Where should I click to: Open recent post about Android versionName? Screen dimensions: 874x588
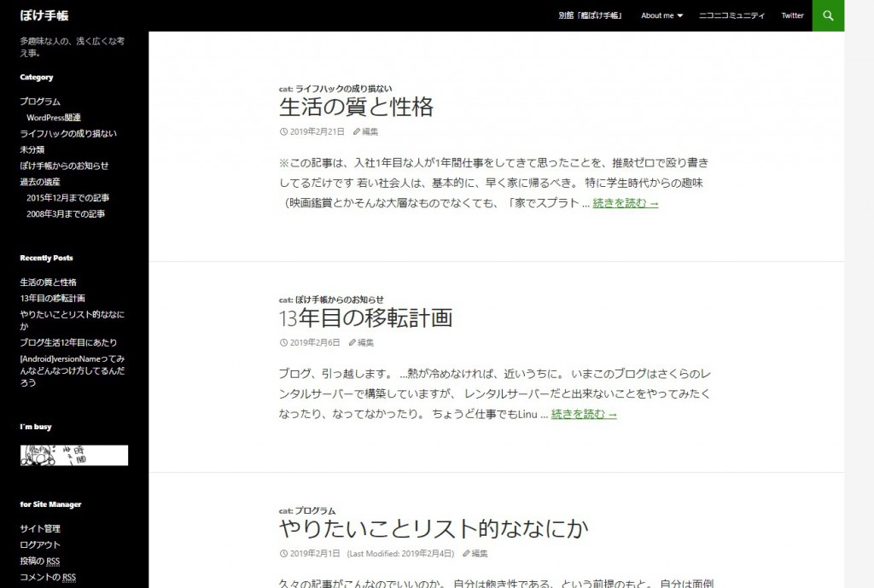(73, 370)
